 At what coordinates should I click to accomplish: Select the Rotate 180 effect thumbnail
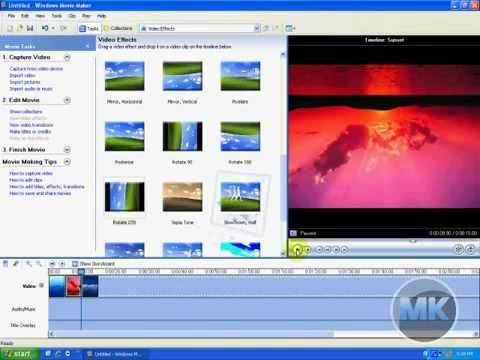pyautogui.click(x=240, y=136)
